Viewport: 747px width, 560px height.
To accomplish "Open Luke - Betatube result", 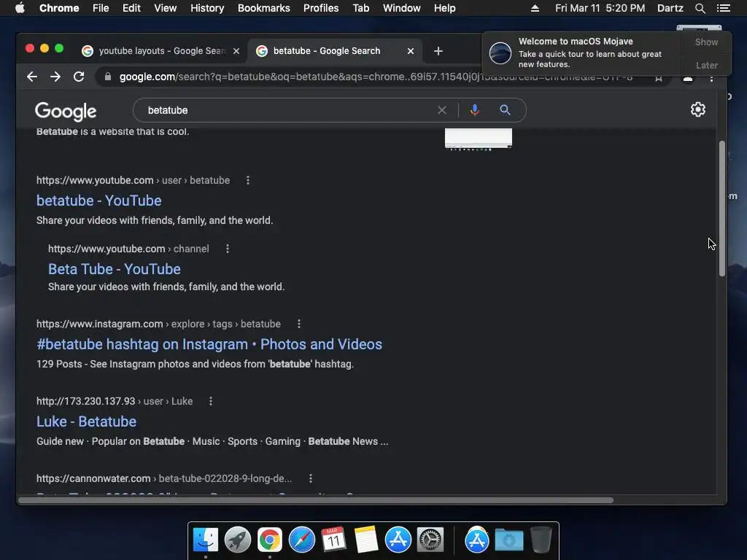I will (86, 421).
